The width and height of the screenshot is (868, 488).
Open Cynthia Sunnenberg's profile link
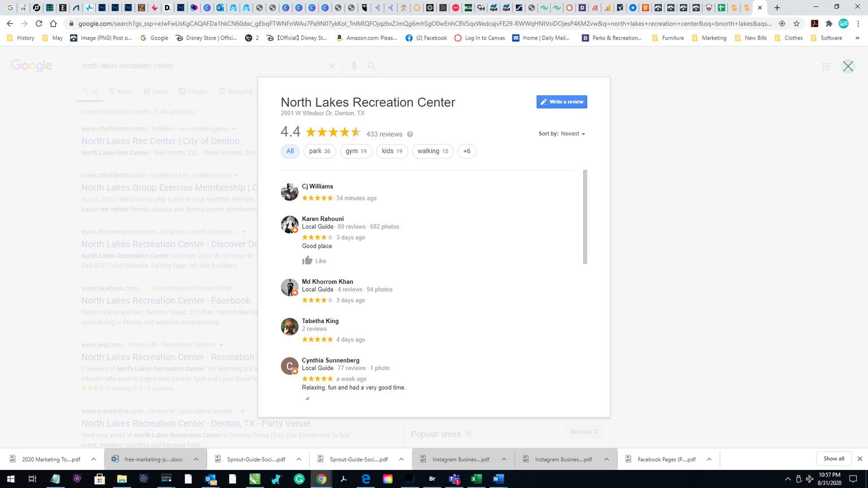tap(330, 360)
